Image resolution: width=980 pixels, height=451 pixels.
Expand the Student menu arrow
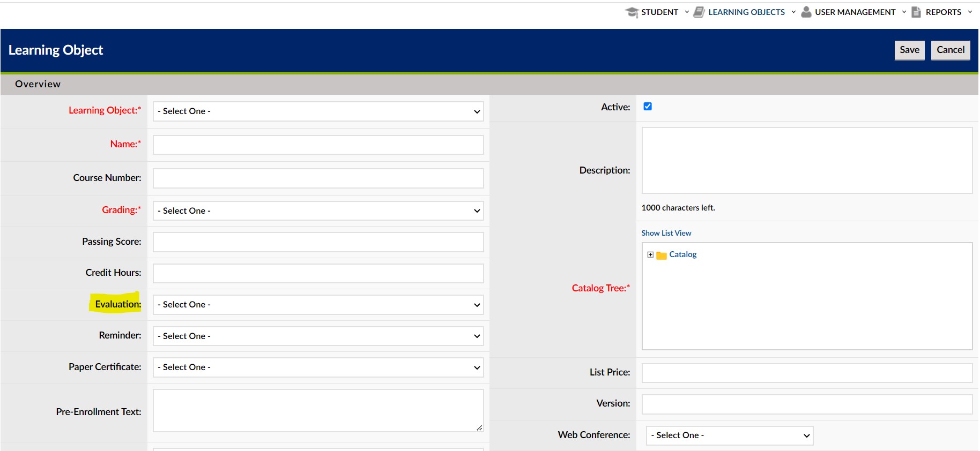point(687,12)
